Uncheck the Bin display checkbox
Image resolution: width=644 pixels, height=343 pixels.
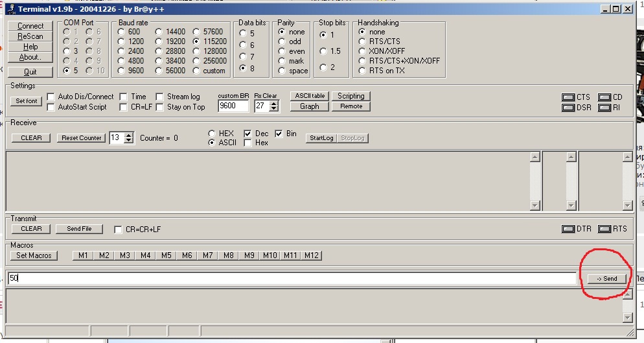click(x=279, y=134)
